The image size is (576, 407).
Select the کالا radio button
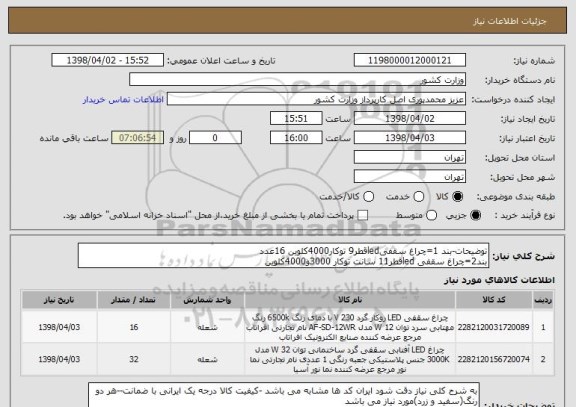pyautogui.click(x=458, y=197)
